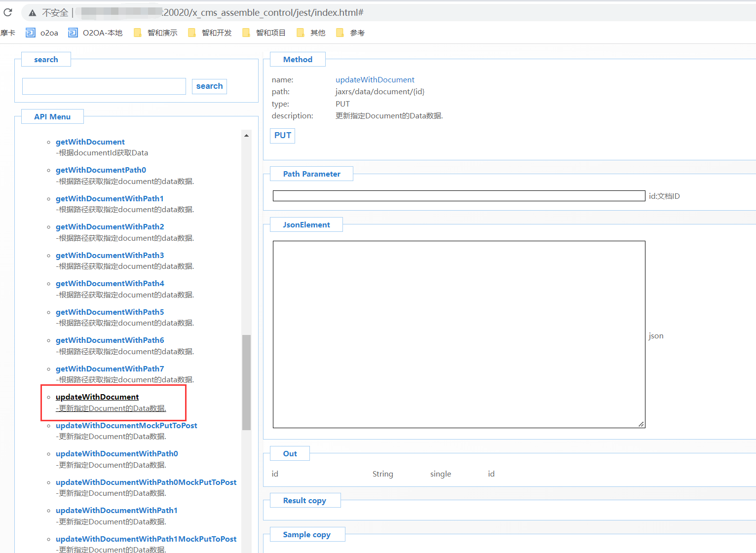Click inside the JsonElement json textarea

tap(458, 334)
